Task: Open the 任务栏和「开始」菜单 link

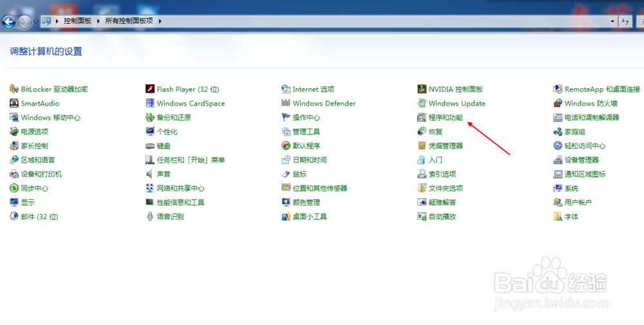Action: pyautogui.click(x=191, y=160)
